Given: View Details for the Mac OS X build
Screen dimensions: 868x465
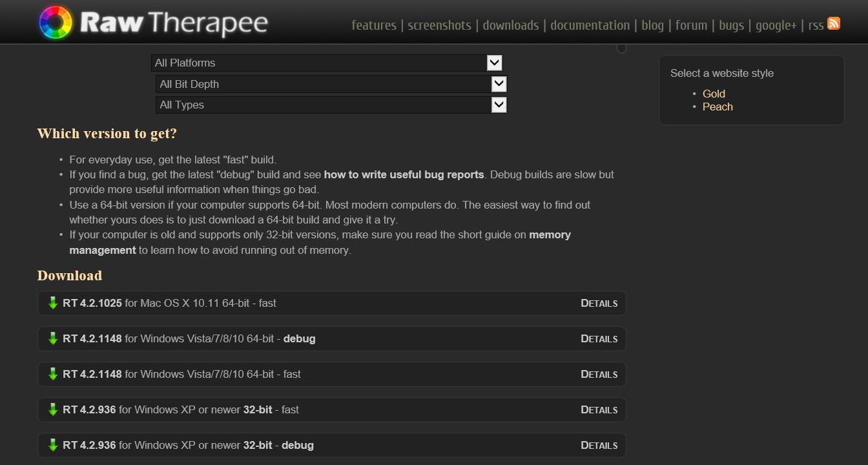Looking at the screenshot, I should pyautogui.click(x=599, y=303).
